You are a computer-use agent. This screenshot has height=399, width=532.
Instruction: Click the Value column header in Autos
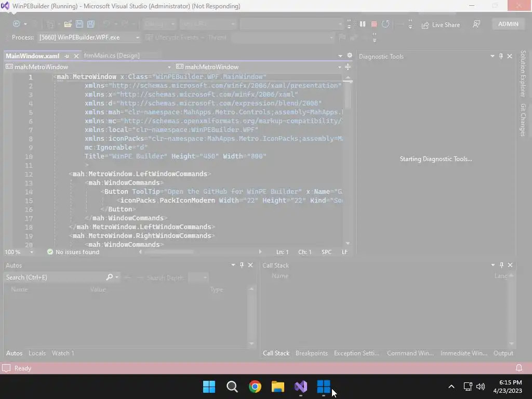coord(98,289)
